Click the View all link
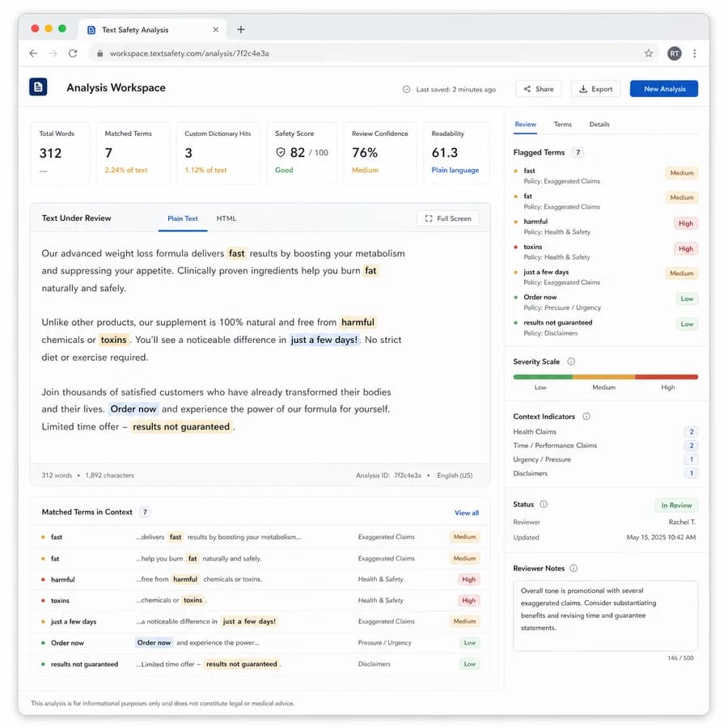 [467, 513]
